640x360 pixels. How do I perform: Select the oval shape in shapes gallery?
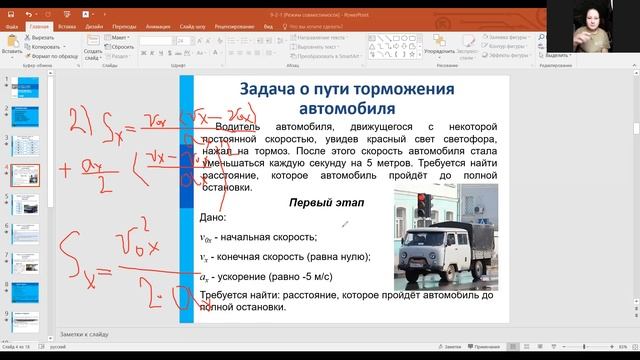404,38
